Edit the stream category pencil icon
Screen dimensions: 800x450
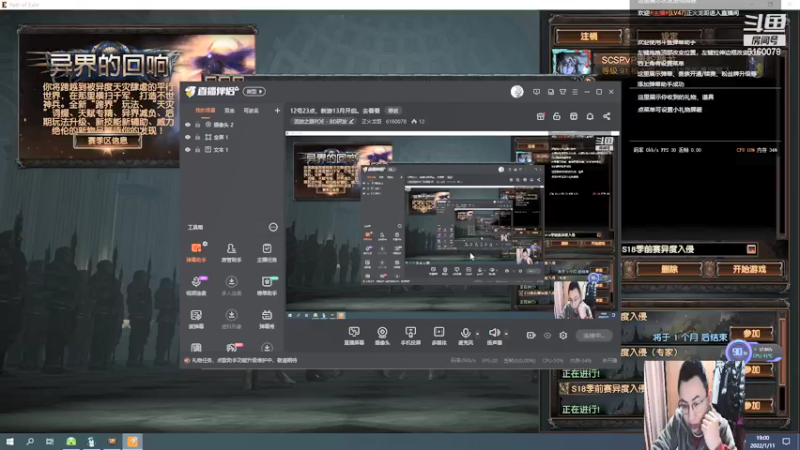pyautogui.click(x=352, y=121)
